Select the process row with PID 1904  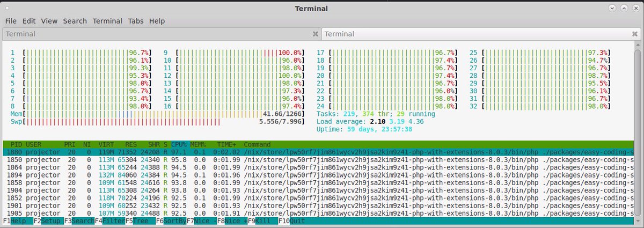[318, 190]
